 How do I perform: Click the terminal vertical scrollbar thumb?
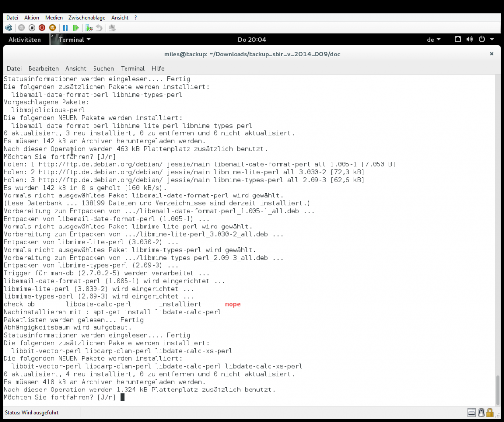498,390
